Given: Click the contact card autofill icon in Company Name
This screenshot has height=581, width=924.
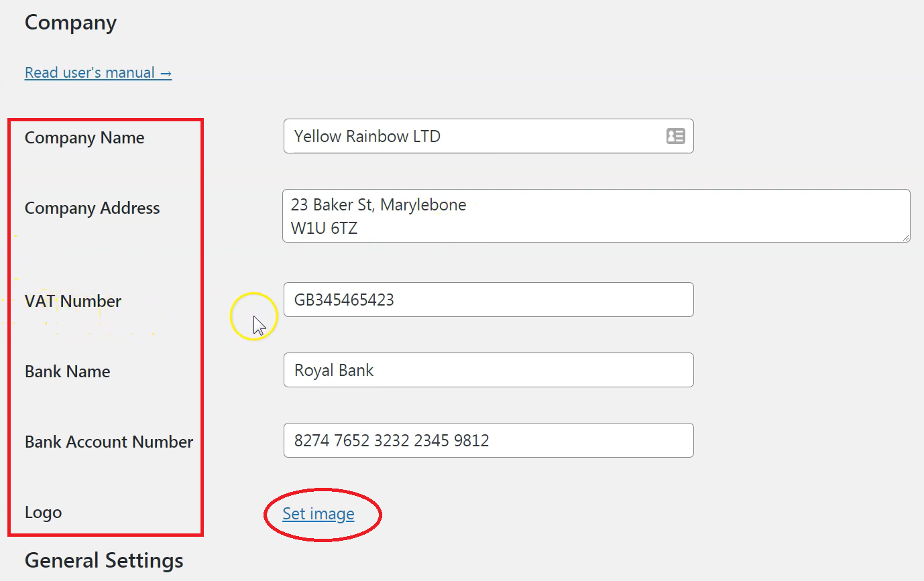Looking at the screenshot, I should 675,136.
